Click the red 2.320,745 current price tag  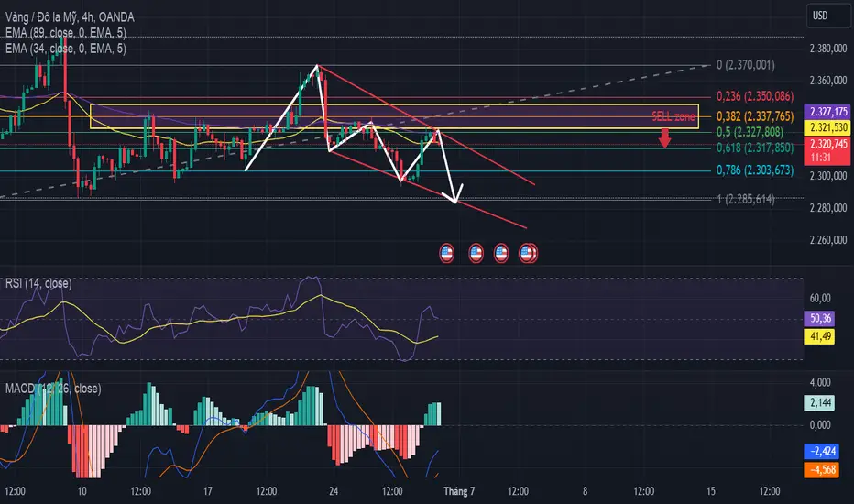[828, 144]
